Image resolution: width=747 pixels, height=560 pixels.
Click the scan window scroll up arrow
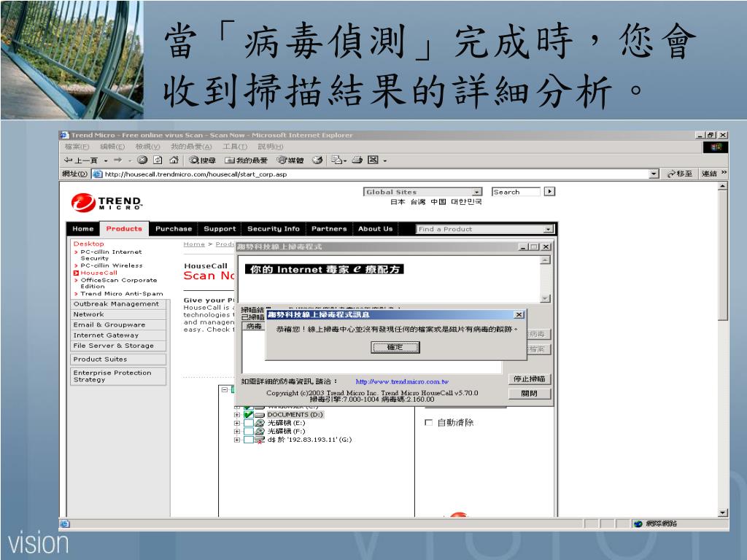point(545,260)
